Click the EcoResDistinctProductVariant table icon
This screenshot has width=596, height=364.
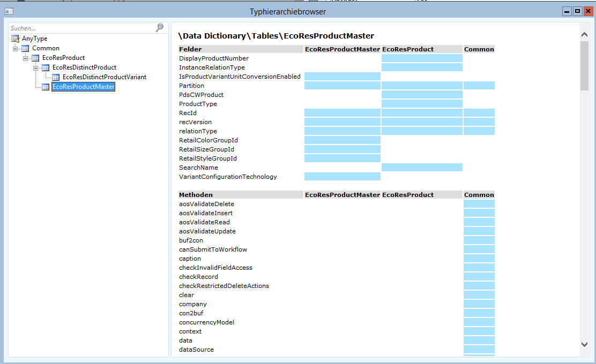point(56,77)
